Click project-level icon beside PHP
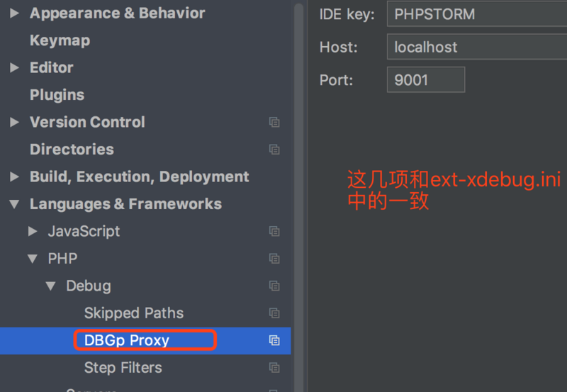 274,259
